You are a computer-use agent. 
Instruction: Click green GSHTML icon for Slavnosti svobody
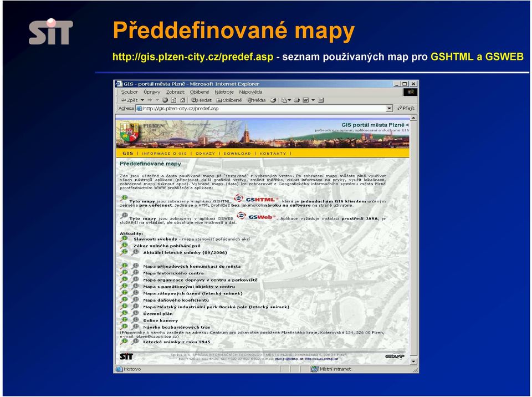124,239
